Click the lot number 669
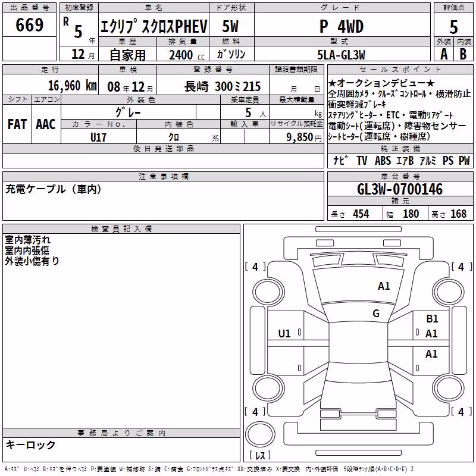 pyautogui.click(x=29, y=24)
